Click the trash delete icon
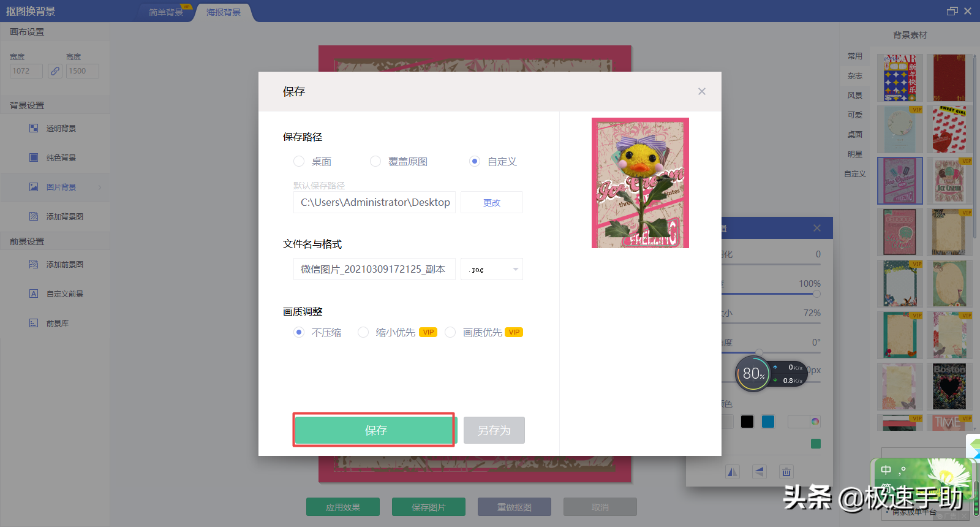 click(786, 472)
